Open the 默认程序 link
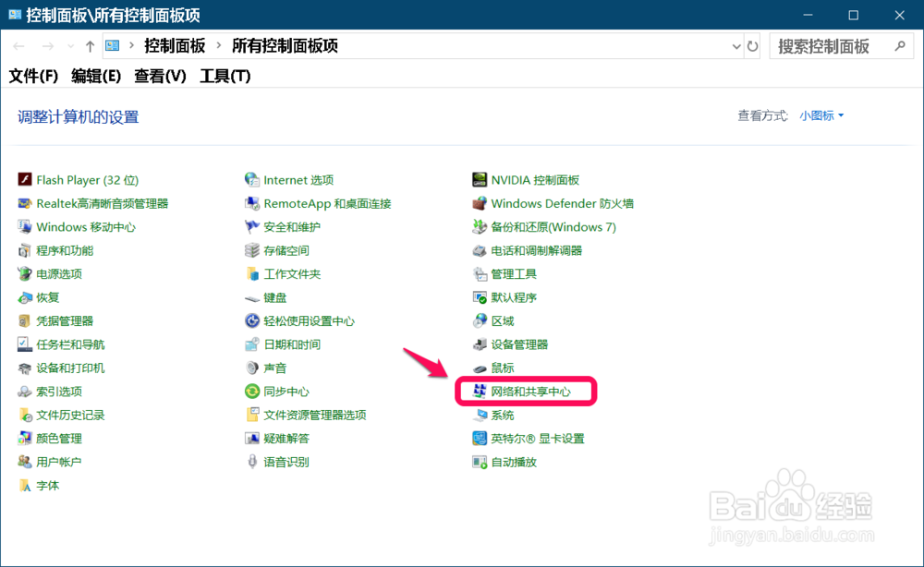This screenshot has width=924, height=567. (514, 297)
